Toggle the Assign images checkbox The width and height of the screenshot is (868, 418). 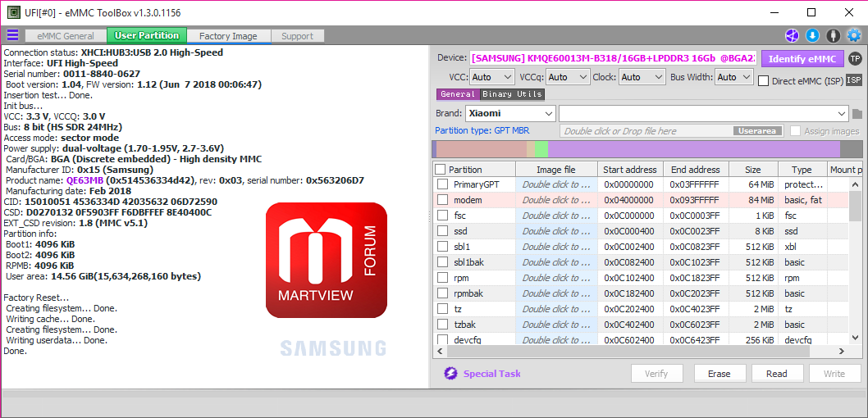796,131
